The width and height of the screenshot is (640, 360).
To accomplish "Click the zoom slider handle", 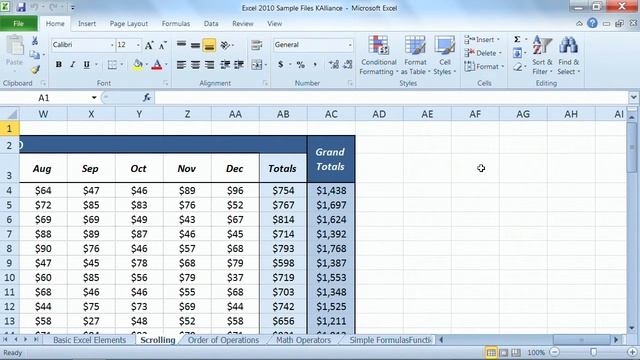I will coord(593,352).
